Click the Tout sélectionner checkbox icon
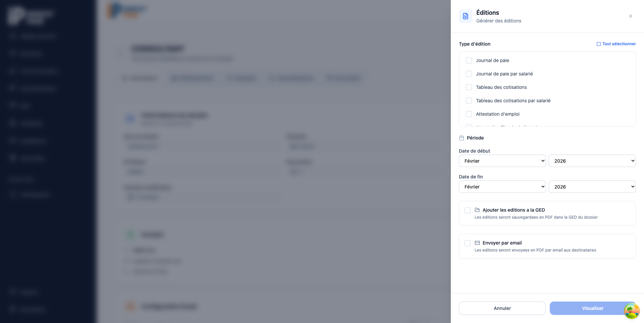Screen dimensions: 644x323 (599, 44)
